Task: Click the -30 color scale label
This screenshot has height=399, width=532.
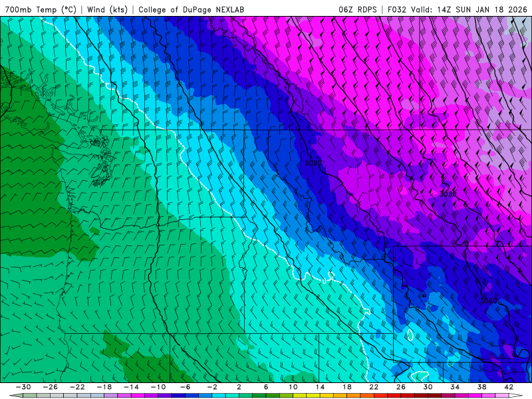Action: [23, 387]
